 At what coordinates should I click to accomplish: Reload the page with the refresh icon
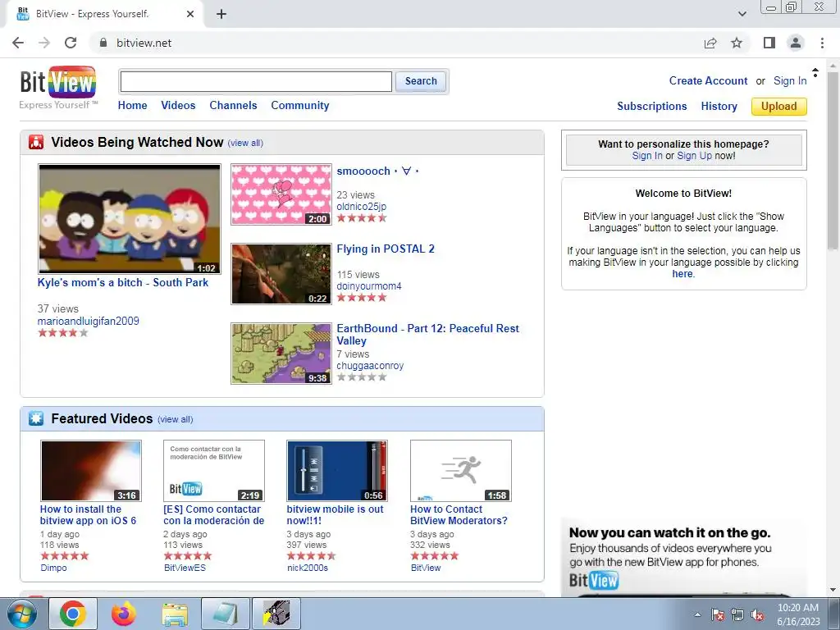(71, 43)
